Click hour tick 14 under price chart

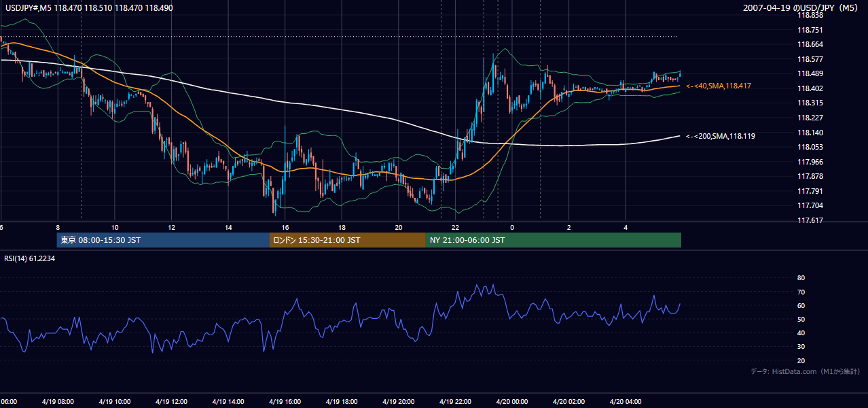coord(229,228)
